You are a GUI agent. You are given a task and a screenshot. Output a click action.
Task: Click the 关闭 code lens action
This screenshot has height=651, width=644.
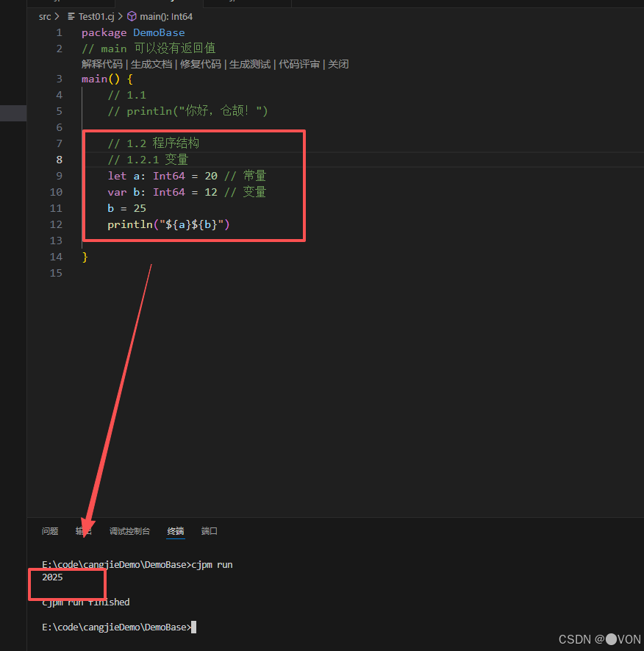338,64
